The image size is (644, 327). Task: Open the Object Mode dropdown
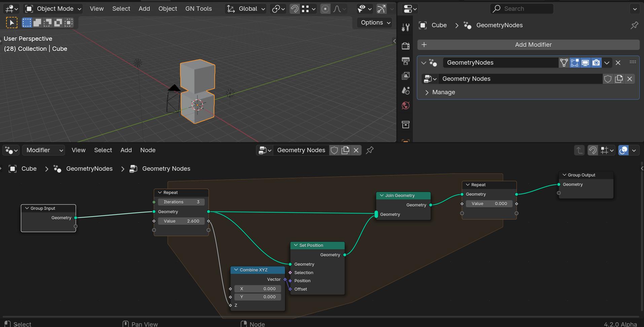[x=53, y=9]
